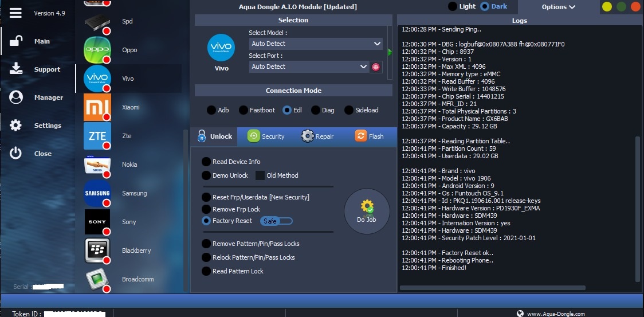644x317 pixels.
Task: Select Fastboot connection mode
Action: coord(257,110)
